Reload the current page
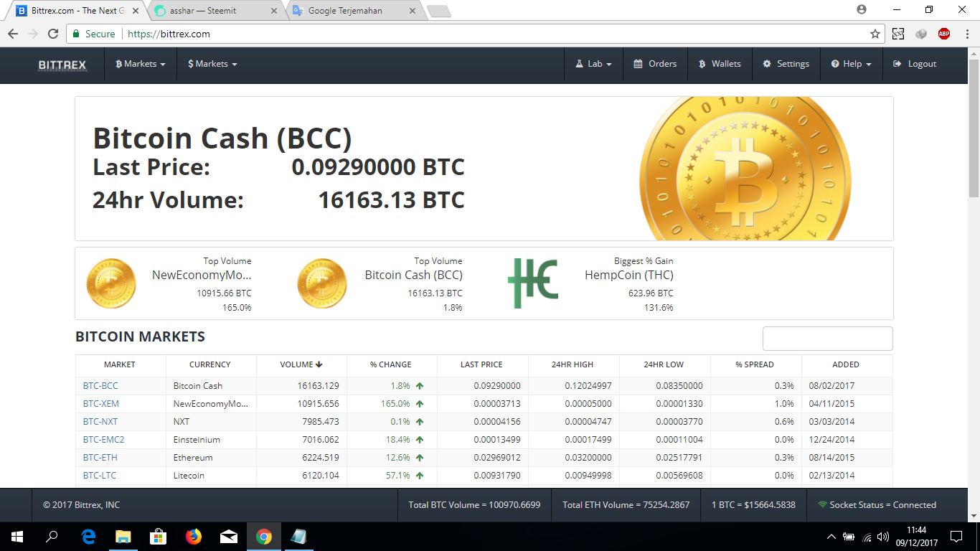Viewport: 980px width, 551px height. click(x=52, y=34)
